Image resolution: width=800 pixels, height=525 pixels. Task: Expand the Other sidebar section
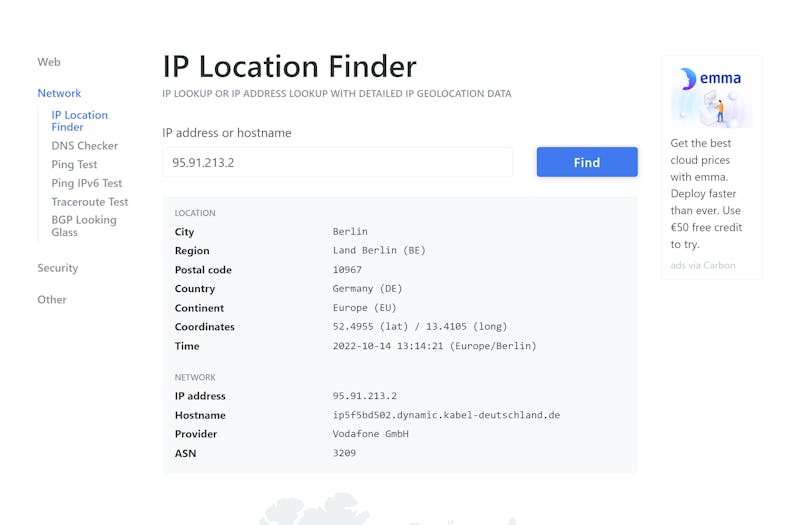click(x=52, y=299)
